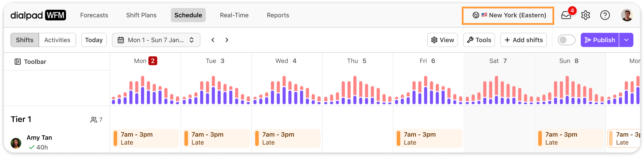Screen dimensions: 644x157
Task: Click Monday's staffing forecast chart
Action: coord(146,90)
